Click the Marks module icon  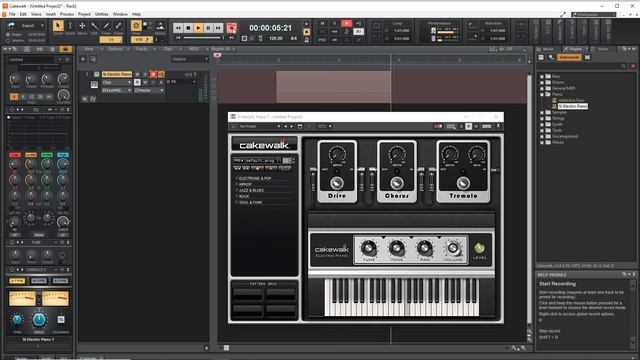(160, 26)
